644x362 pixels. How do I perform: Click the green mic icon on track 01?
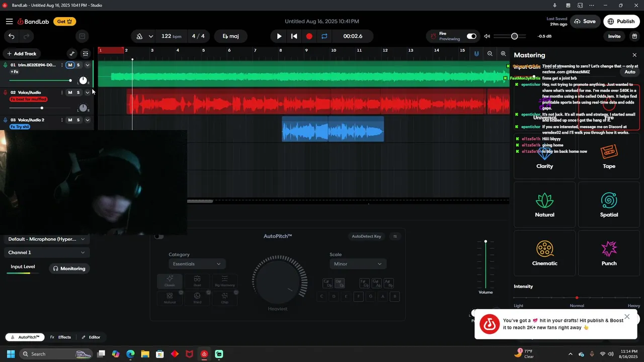(x=6, y=65)
